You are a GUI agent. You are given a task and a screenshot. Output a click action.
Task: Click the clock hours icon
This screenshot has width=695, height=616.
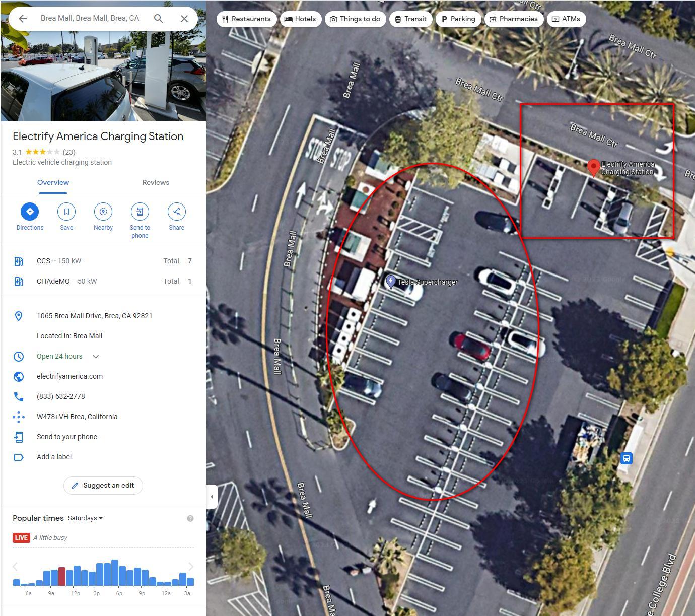19,356
